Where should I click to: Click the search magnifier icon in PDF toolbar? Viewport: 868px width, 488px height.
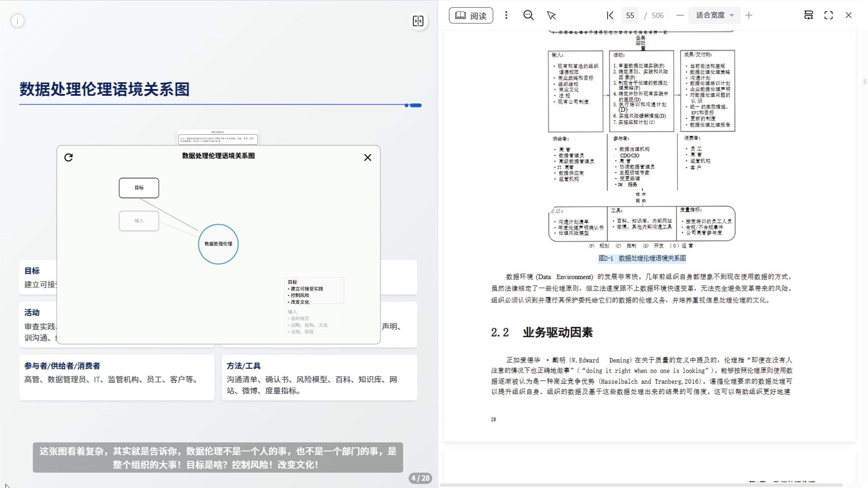tap(528, 15)
